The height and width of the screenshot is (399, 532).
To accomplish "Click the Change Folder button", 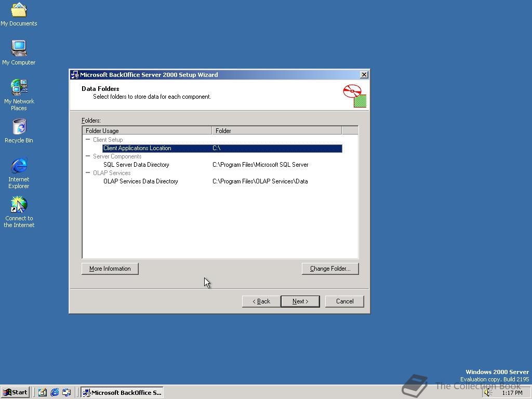I will 330,269.
